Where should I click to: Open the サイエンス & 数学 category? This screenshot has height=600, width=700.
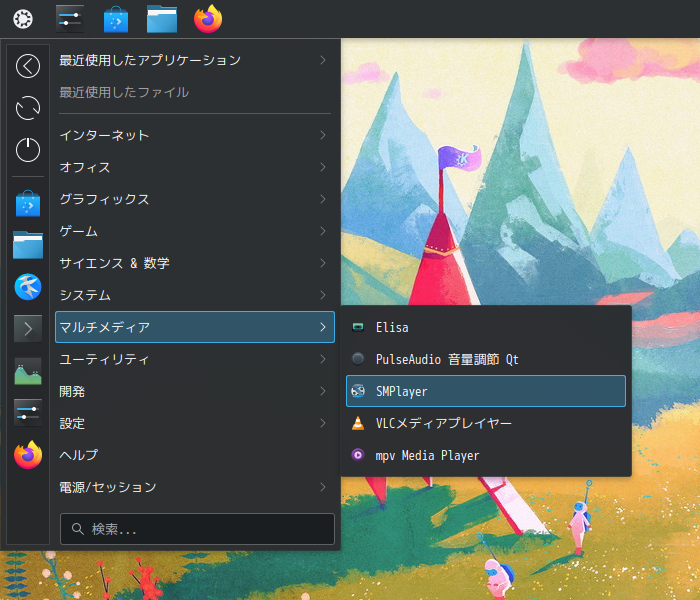(195, 263)
